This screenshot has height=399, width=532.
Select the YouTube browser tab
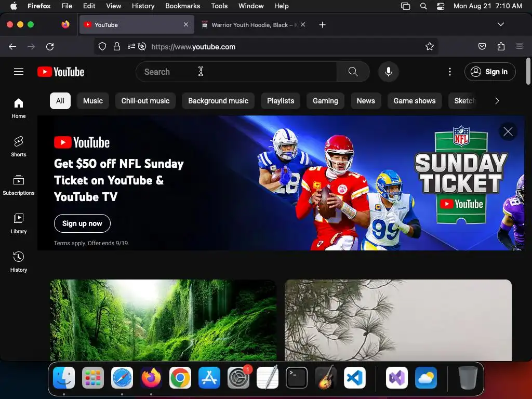pyautogui.click(x=137, y=25)
